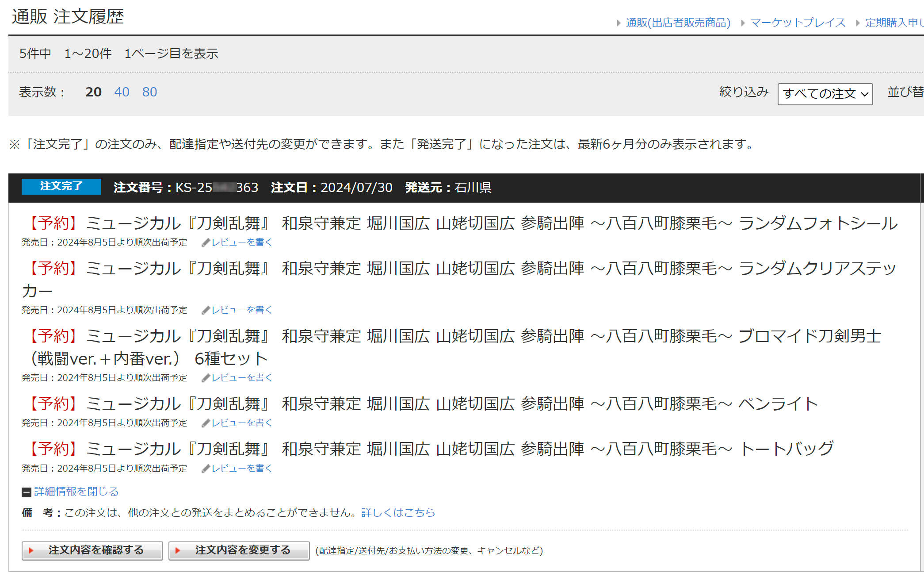The width and height of the screenshot is (924, 588).
Task: Open 詳しくはこちら link in remarks
Action: pyautogui.click(x=398, y=512)
